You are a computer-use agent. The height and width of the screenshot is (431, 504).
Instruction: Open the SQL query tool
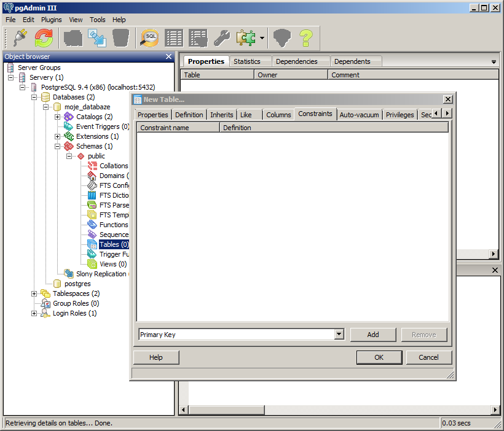[x=150, y=38]
